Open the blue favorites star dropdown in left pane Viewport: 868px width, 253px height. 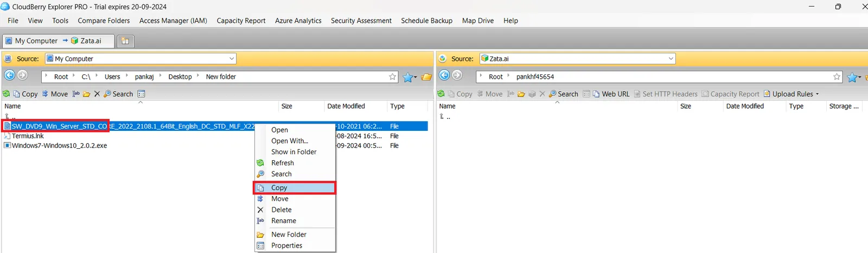tap(409, 77)
